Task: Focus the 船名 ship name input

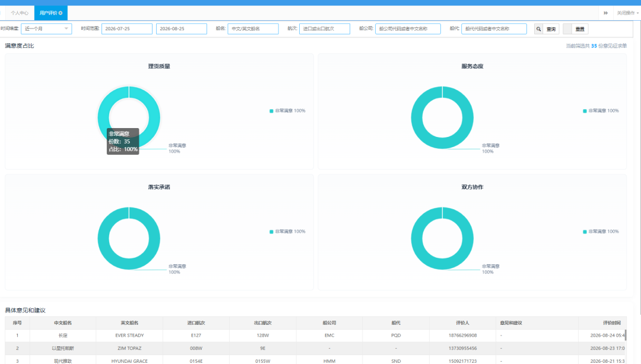Action: coord(253,28)
